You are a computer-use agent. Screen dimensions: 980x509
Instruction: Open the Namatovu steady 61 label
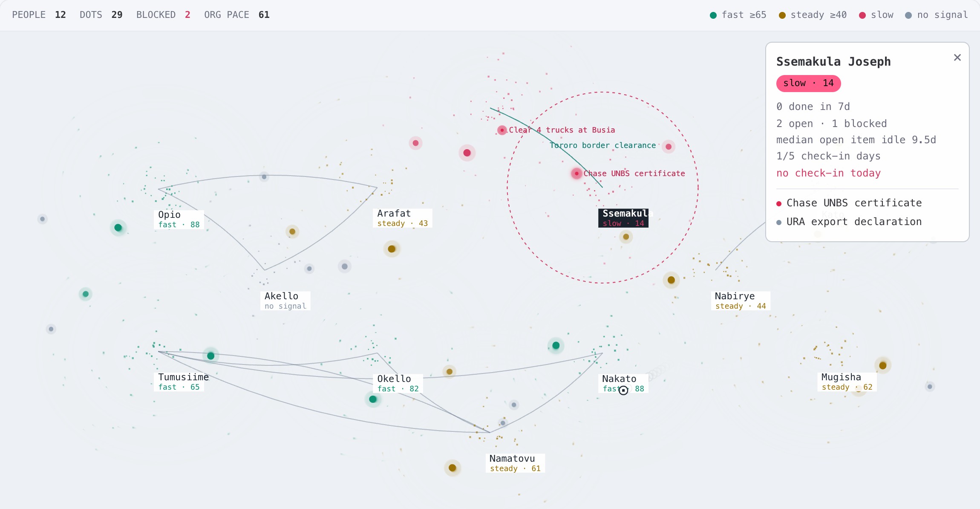[515, 463]
